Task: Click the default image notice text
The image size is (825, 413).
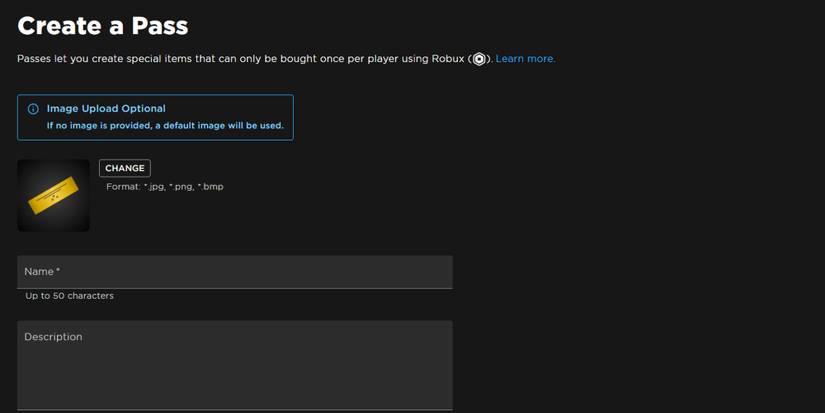Action: (165, 126)
